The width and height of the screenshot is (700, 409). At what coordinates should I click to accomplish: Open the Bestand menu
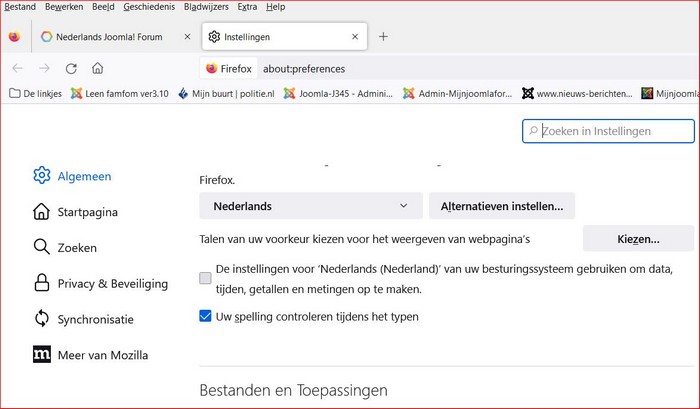pyautogui.click(x=20, y=7)
